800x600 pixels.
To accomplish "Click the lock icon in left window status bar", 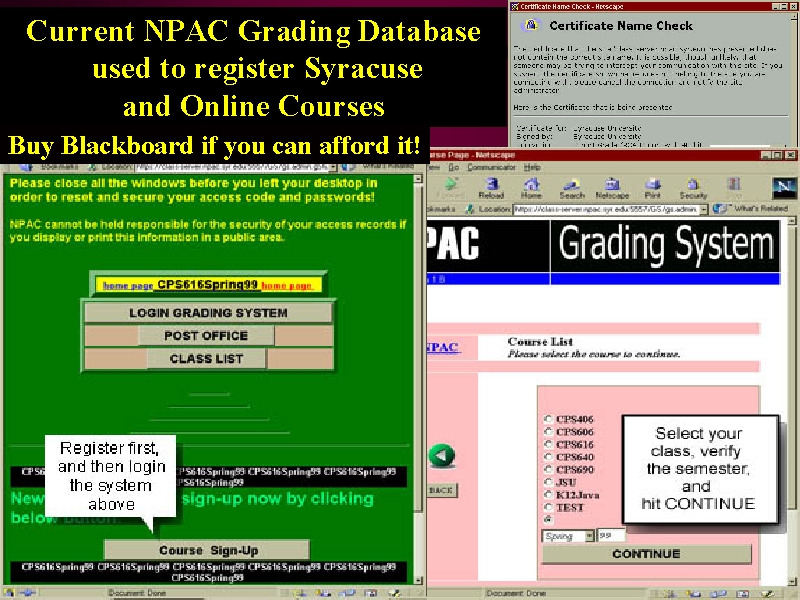I will pyautogui.click(x=10, y=593).
